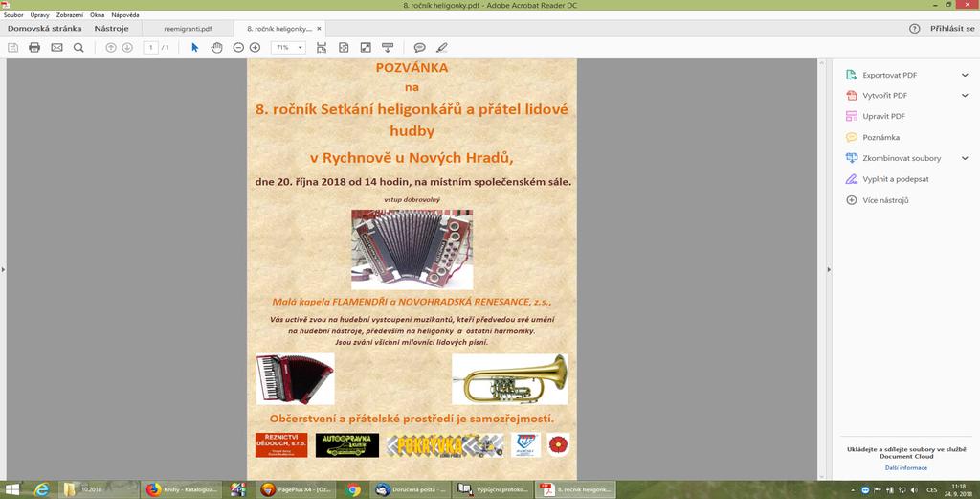Screen dimensions: 980x499
Task: Expand the Exportovat PDF chevron
Action: [965, 75]
